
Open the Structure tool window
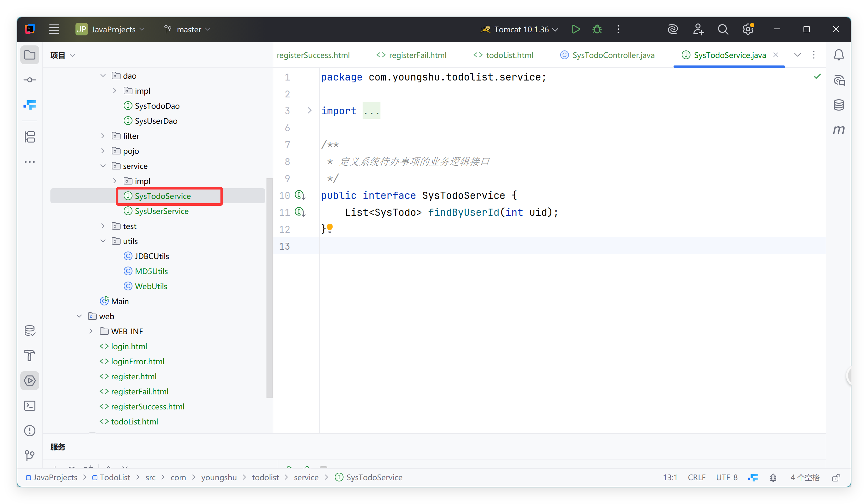pyautogui.click(x=30, y=137)
